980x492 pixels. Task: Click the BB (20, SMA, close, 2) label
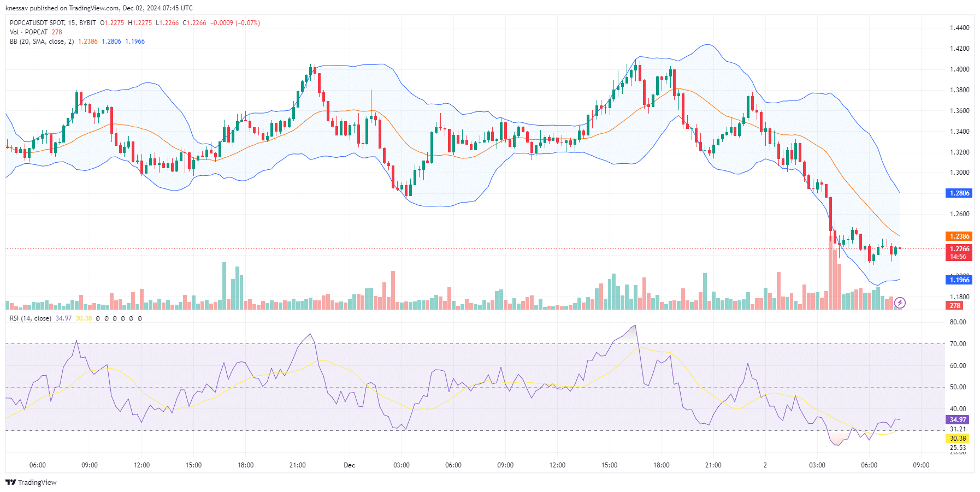click(42, 42)
